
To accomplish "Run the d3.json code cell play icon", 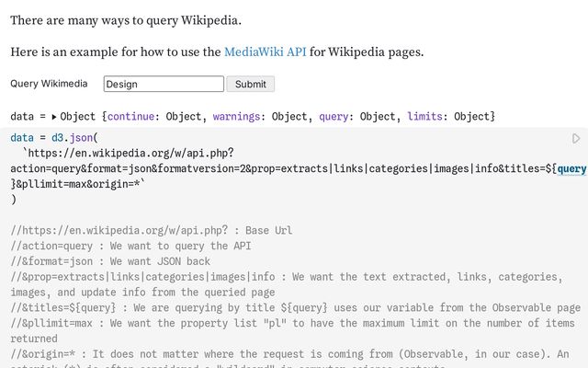I will click(x=576, y=139).
